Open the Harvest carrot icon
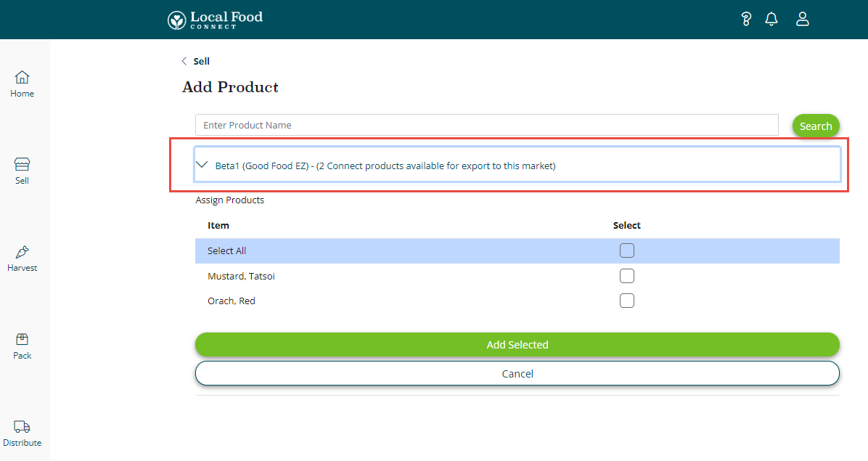 click(x=22, y=253)
